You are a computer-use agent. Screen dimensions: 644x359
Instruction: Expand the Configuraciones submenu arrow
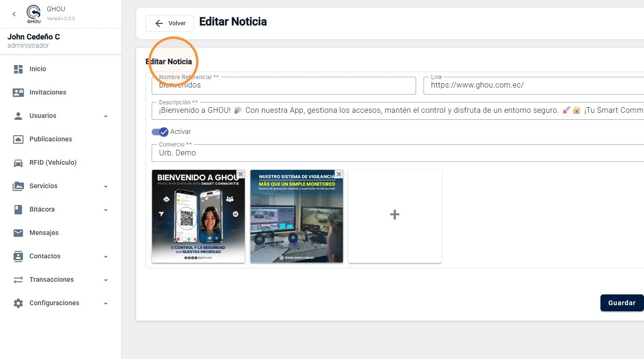[x=106, y=304]
